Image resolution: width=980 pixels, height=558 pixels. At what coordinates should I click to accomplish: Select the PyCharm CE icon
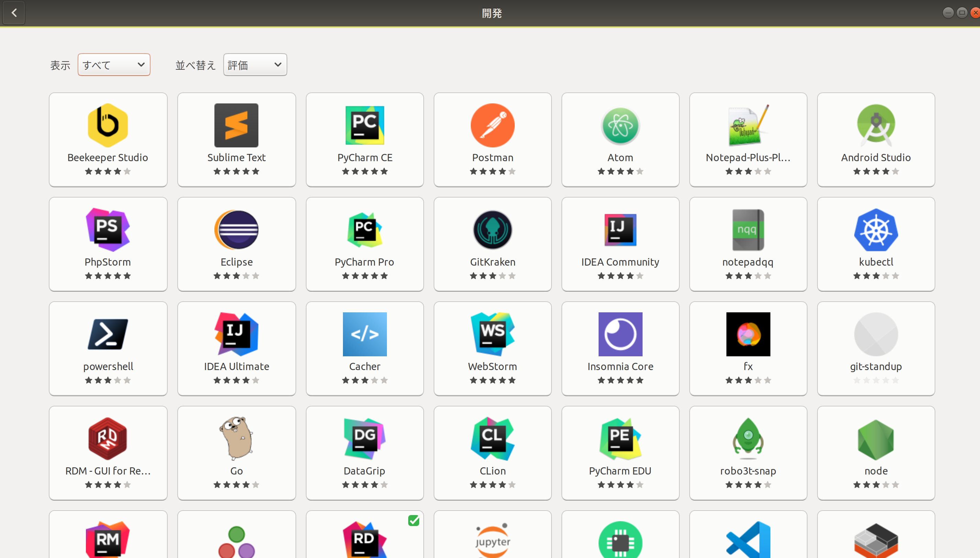365,125
